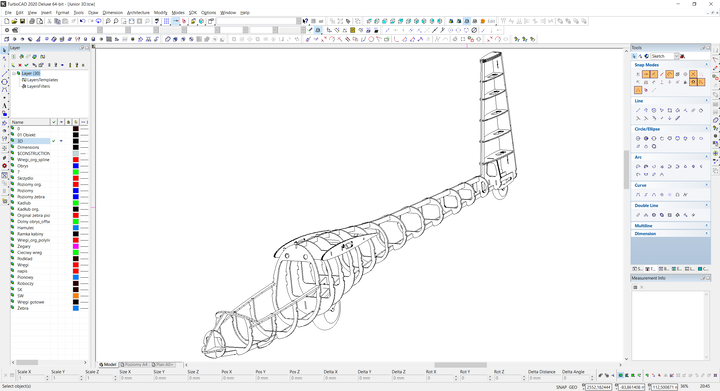This screenshot has height=391, width=720.
Task: Open the Sketch dropdown in Tools palette
Action: [676, 56]
